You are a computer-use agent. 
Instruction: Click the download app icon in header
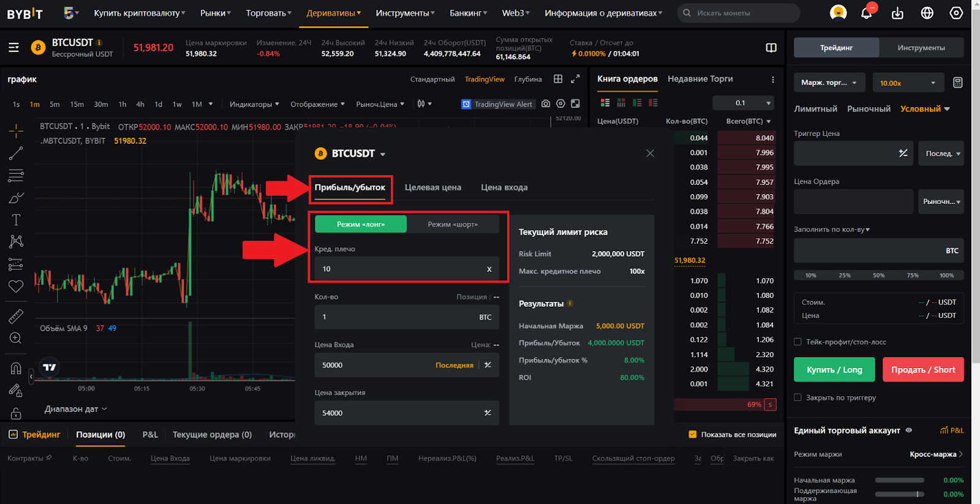pos(897,13)
